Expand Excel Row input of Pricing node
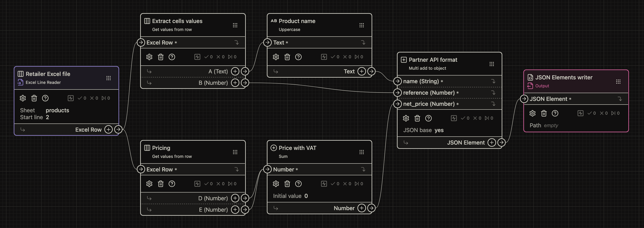This screenshot has width=644, height=228. (x=237, y=170)
